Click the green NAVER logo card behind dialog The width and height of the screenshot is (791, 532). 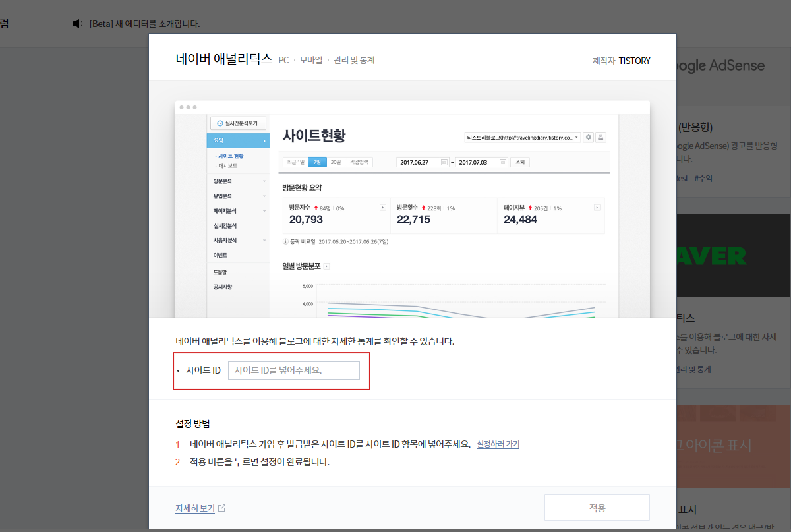point(733,256)
